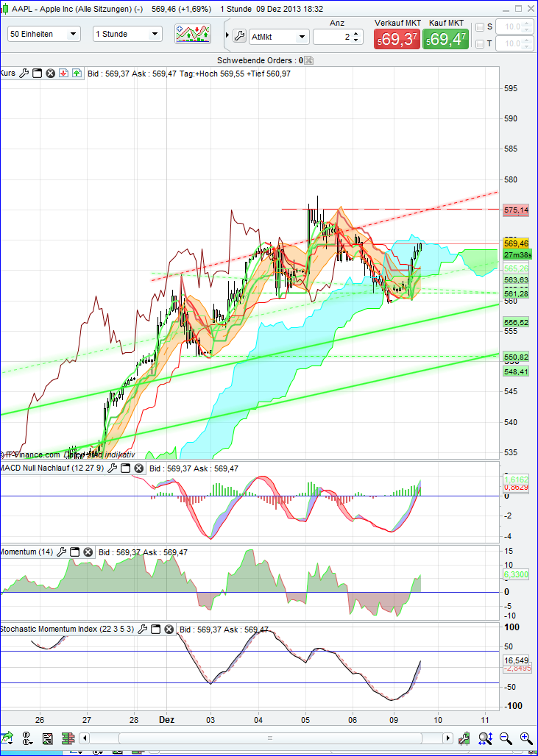Viewport: 538px width, 756px height.
Task: Open the 1 Stunde timeframe dropdown
Action: coord(127,34)
